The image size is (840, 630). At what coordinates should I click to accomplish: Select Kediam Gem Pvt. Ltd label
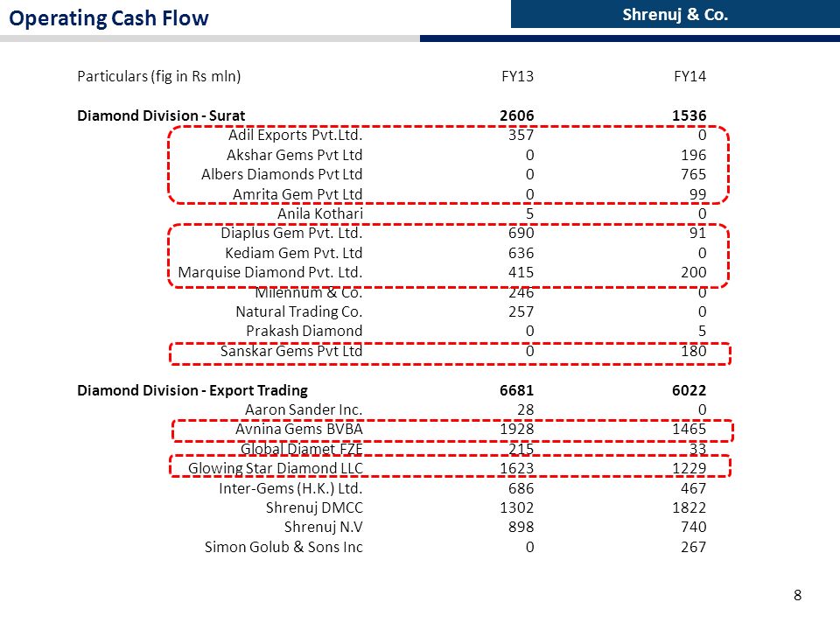click(x=294, y=253)
